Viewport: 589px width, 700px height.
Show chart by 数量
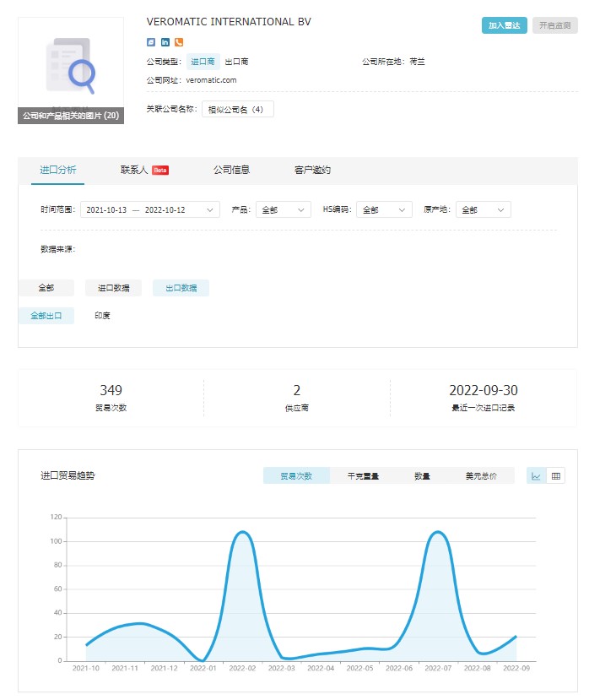pyautogui.click(x=422, y=476)
